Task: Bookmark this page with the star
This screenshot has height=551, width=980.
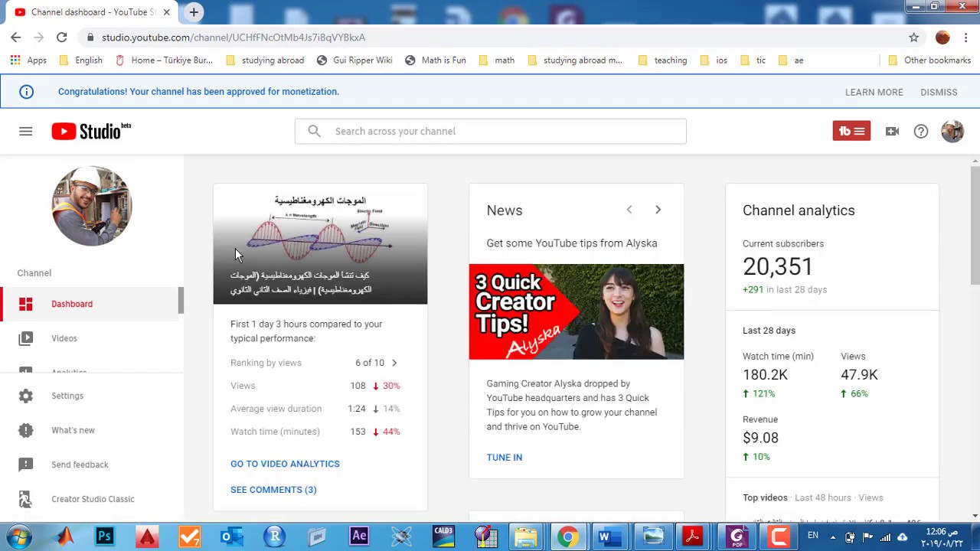Action: coord(913,37)
